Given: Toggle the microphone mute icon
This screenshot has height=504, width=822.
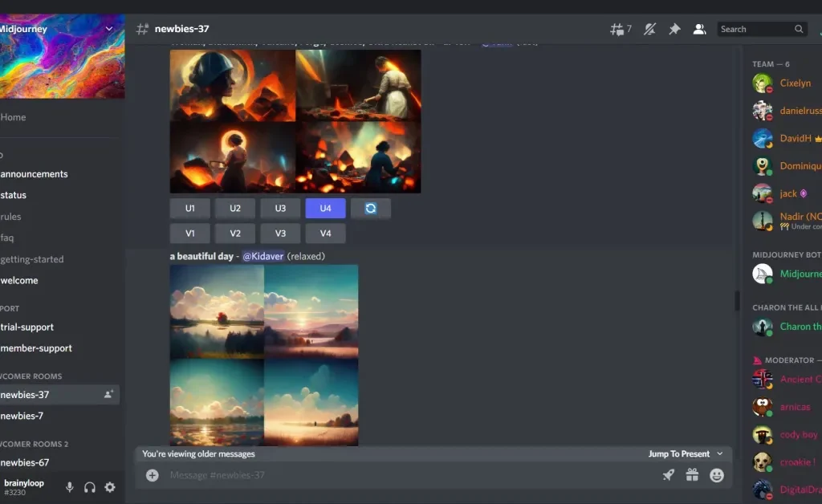Looking at the screenshot, I should tap(69, 487).
